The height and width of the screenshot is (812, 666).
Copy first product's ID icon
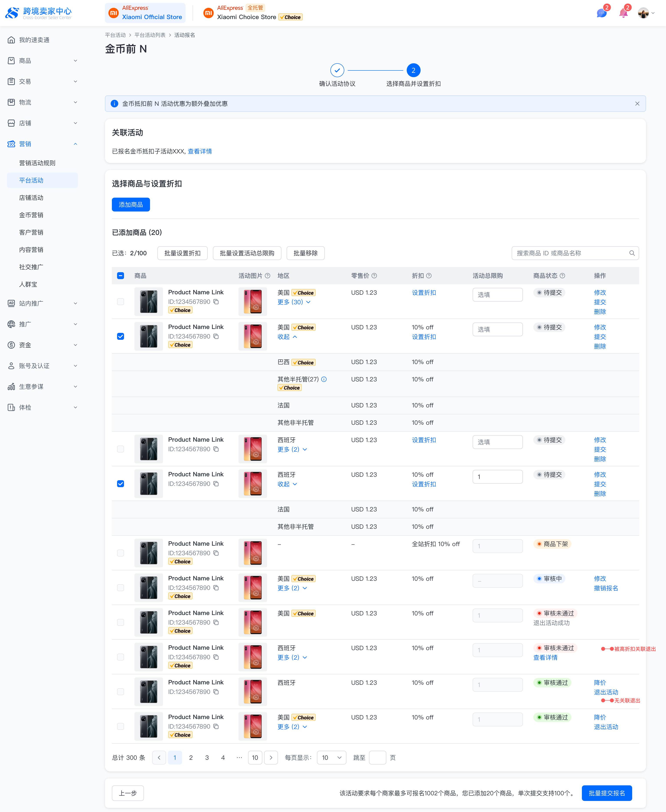tap(216, 302)
